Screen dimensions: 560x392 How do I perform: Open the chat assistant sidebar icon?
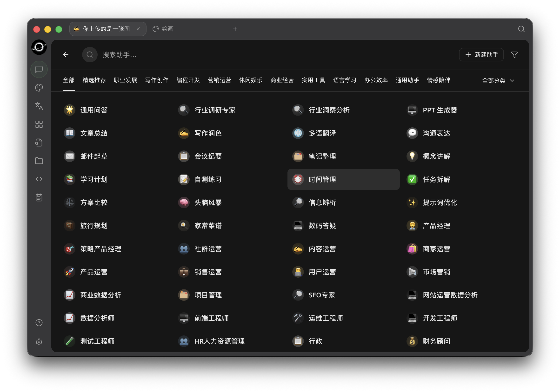pos(39,69)
